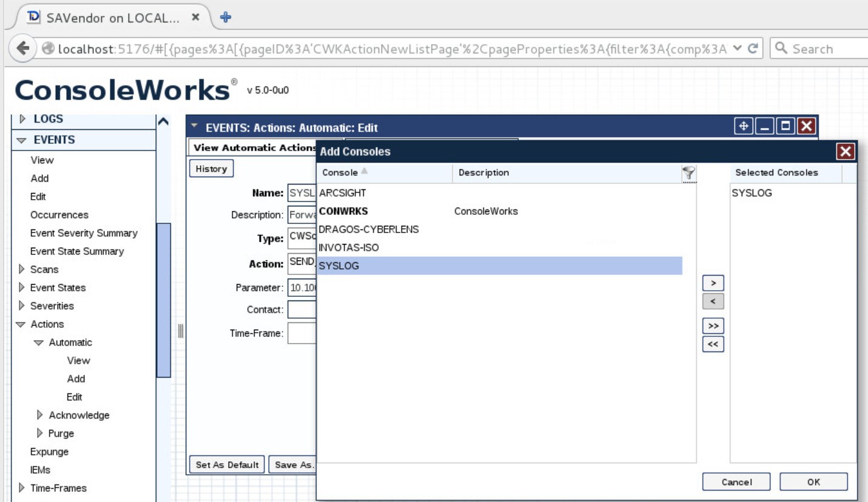Collapse the Automatic tree node
This screenshot has width=868, height=502.
pos(39,343)
